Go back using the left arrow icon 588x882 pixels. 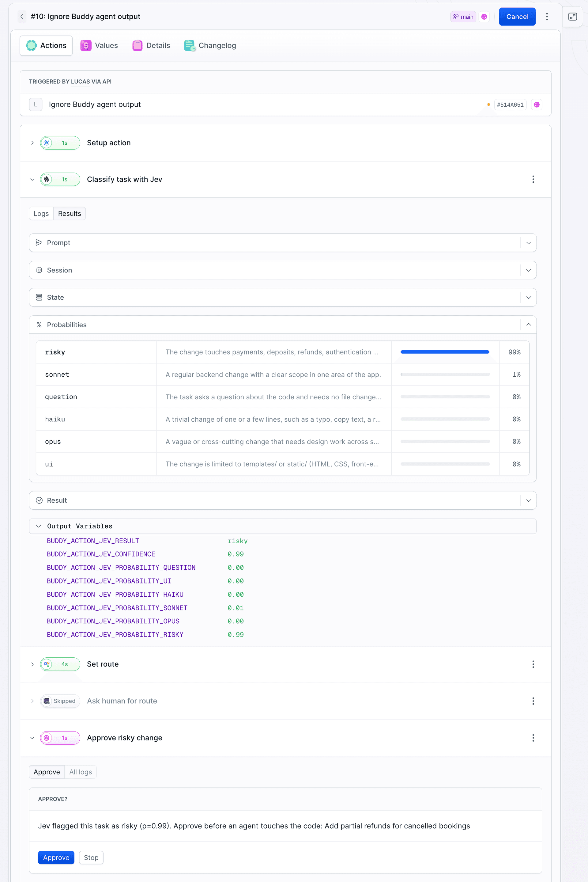pyautogui.click(x=22, y=17)
